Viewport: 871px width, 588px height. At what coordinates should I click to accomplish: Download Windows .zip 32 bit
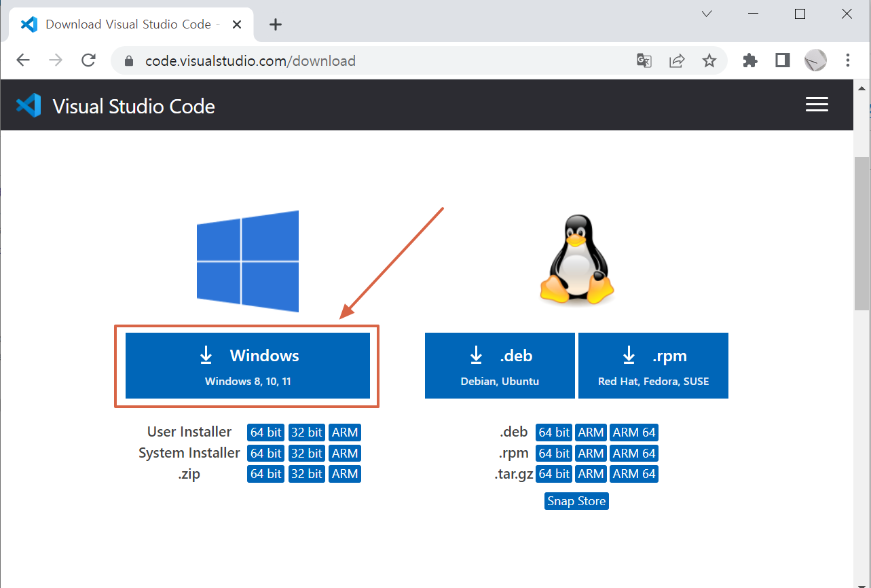pyautogui.click(x=307, y=474)
